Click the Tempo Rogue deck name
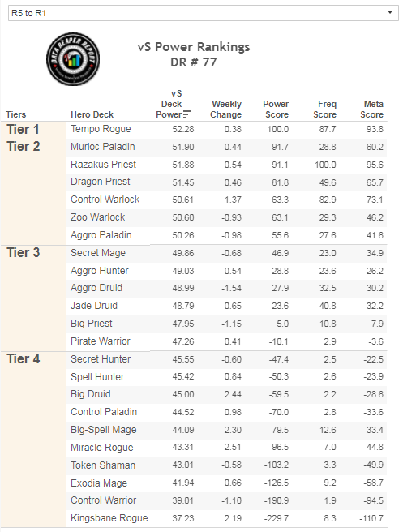The image size is (403, 532). tap(101, 129)
